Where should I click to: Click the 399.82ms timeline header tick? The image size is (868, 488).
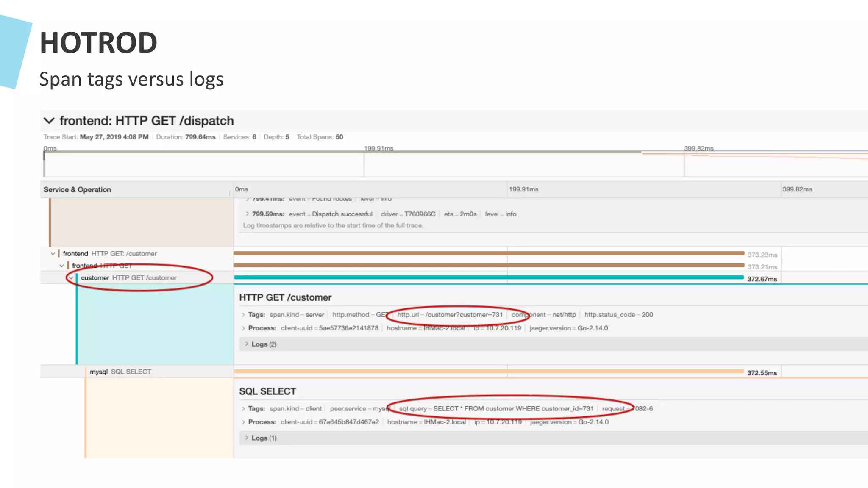pos(797,189)
